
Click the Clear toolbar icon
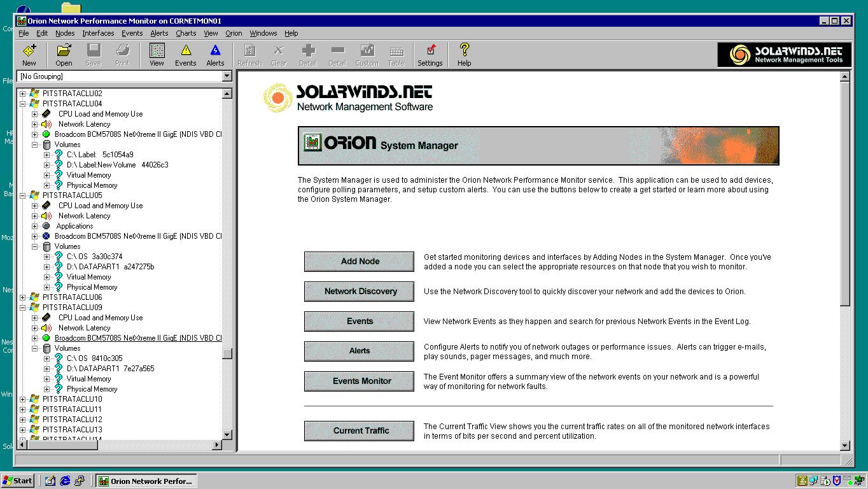tap(279, 55)
